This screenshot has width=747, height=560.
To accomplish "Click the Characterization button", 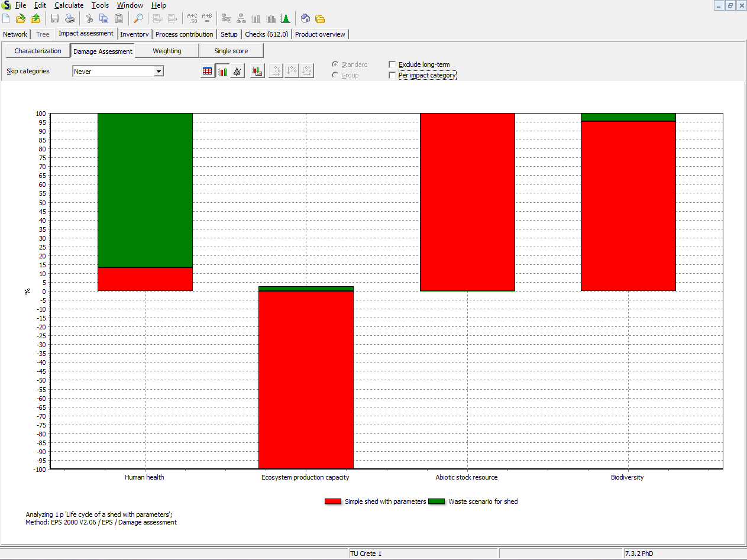I will click(x=38, y=51).
